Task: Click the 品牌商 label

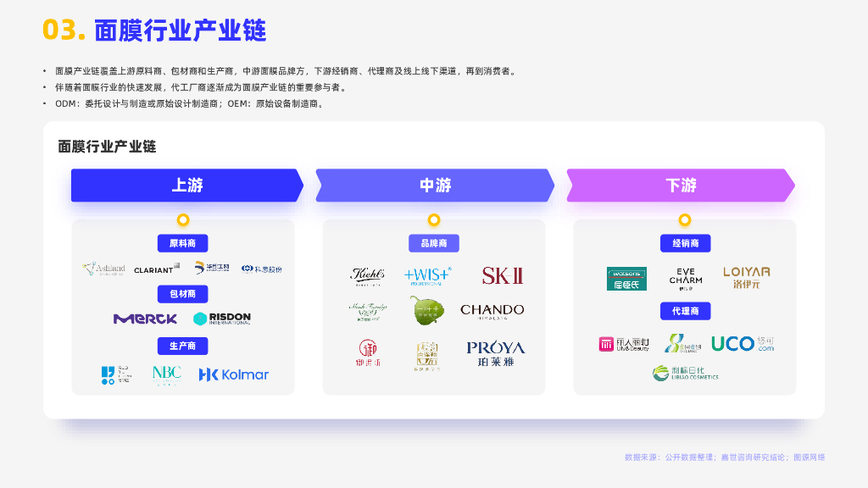Action: click(434, 243)
